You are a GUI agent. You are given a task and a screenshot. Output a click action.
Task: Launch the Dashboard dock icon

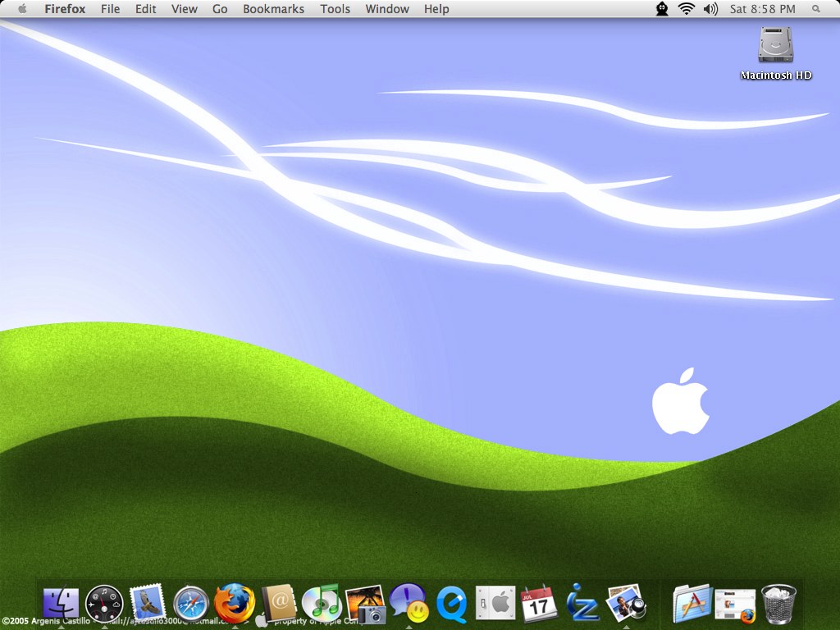coord(104,604)
